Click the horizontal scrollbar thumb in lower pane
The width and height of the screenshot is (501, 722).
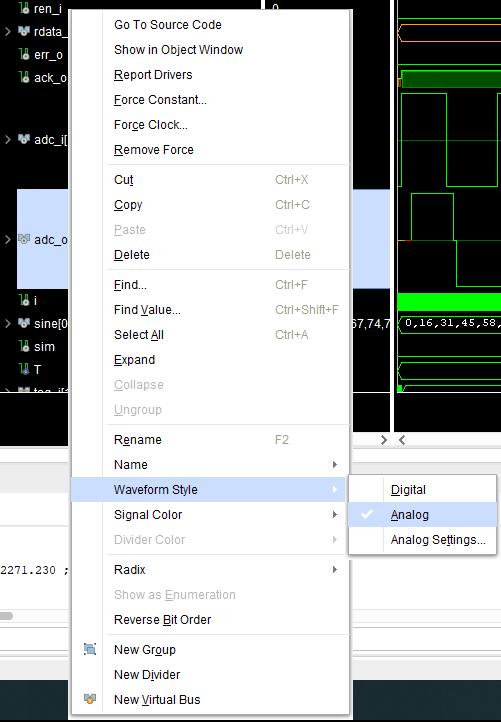point(6,616)
